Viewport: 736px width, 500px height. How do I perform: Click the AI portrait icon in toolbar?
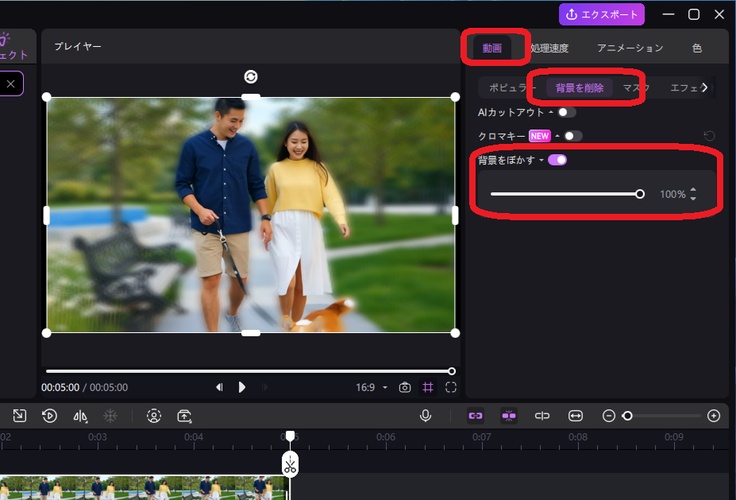click(x=154, y=415)
